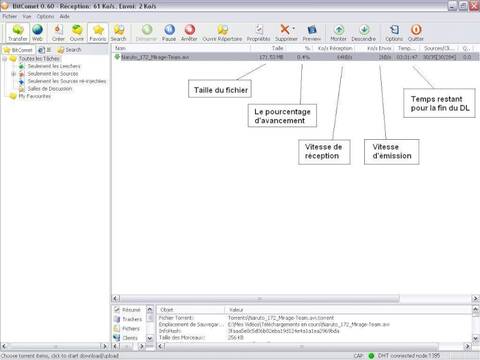Click the Créer torrent icon
480x360 pixels.
[x=58, y=33]
